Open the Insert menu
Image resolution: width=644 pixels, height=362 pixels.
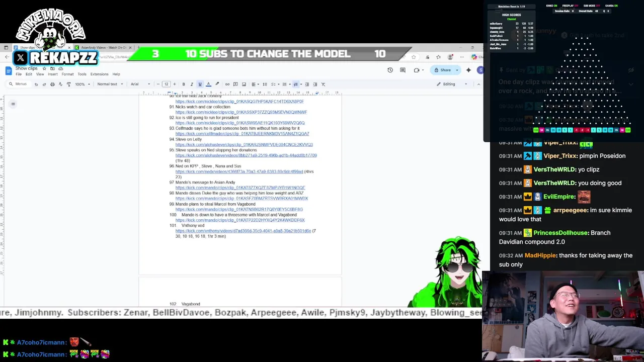(53, 74)
